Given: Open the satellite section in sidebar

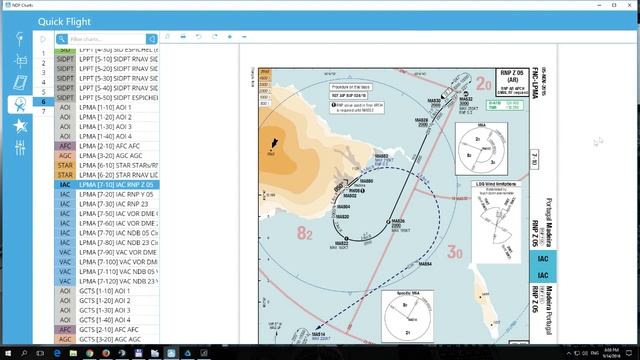Looking at the screenshot, I should pyautogui.click(x=20, y=61).
